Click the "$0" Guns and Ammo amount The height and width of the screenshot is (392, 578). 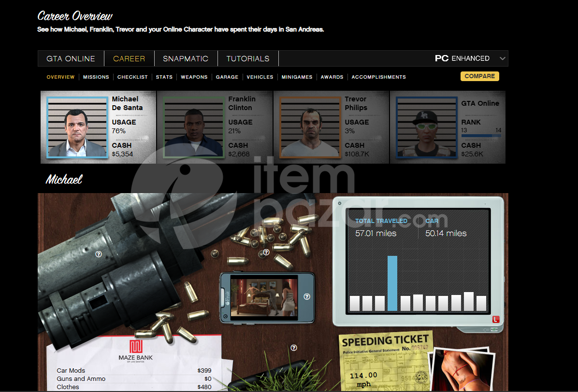[208, 379]
